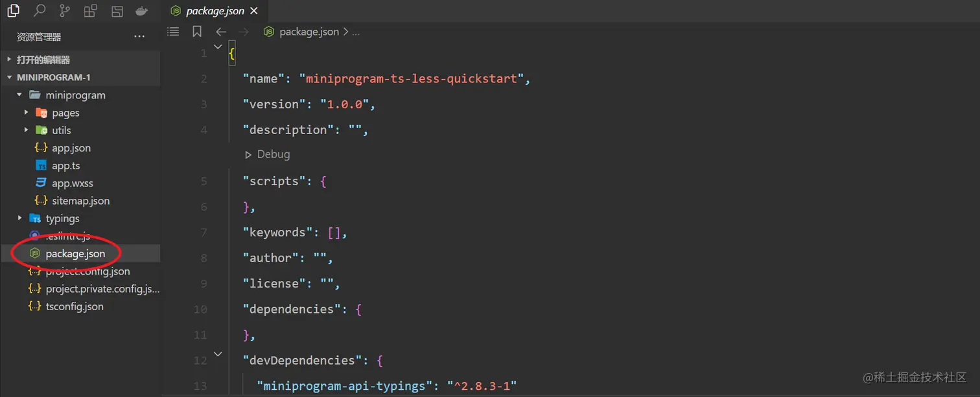Select the package.json editor tab
This screenshot has width=980, height=397.
pyautogui.click(x=214, y=11)
